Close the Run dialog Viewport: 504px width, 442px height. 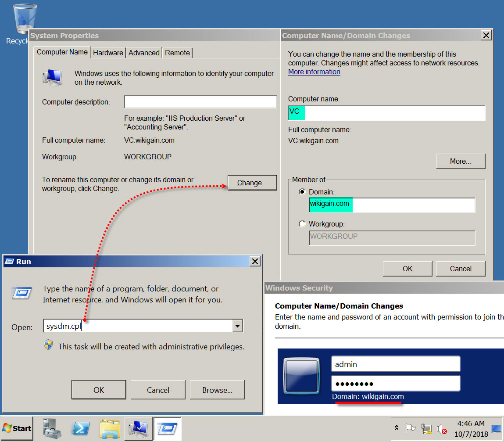click(x=255, y=261)
